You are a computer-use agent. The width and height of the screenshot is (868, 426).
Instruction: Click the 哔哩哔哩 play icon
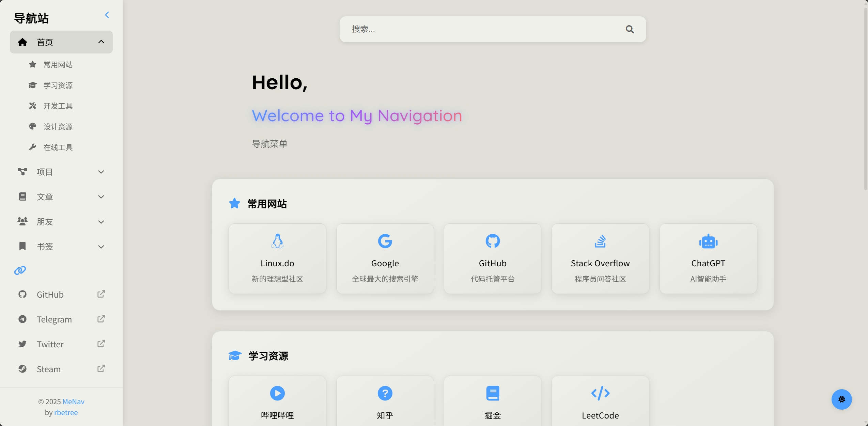point(277,393)
